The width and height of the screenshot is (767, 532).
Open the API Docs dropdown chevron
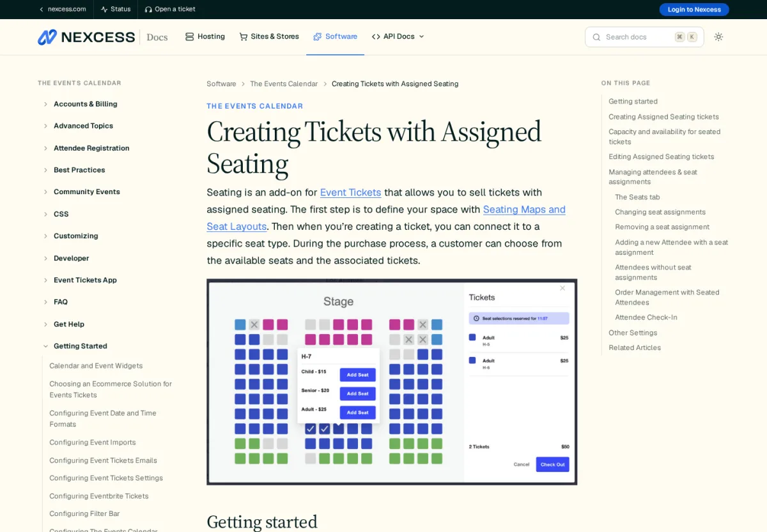click(x=421, y=37)
